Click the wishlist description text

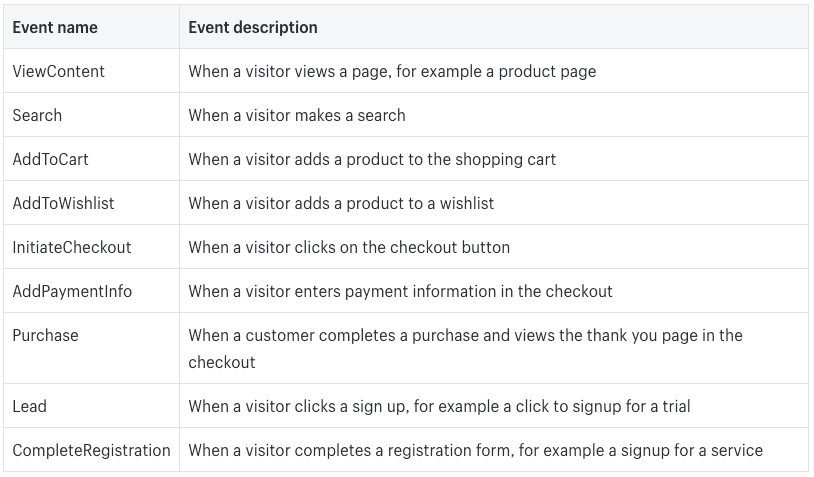point(341,203)
